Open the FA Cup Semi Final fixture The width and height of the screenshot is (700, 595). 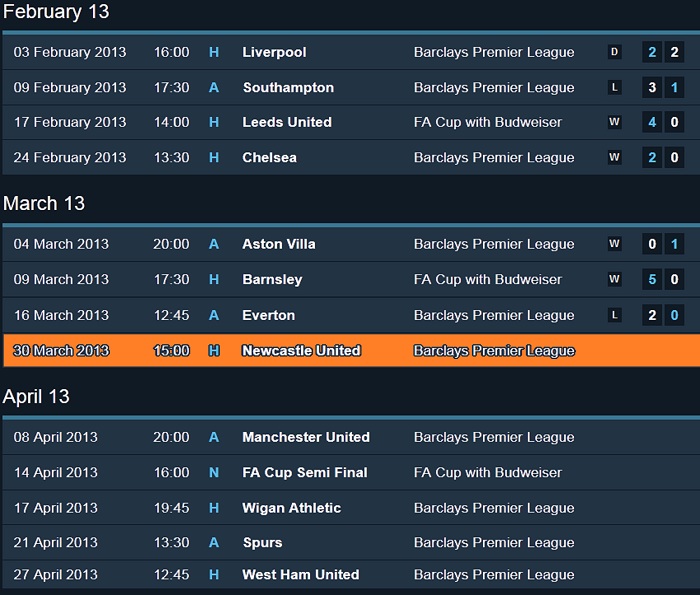(304, 472)
